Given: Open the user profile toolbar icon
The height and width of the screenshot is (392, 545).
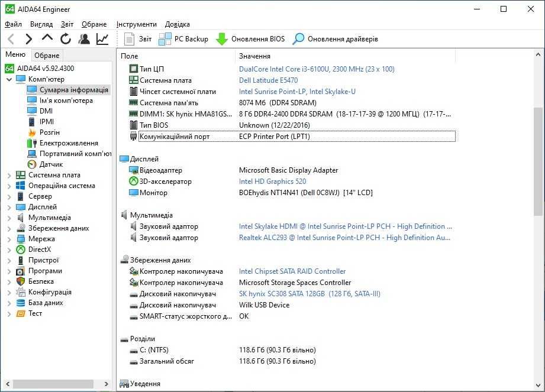Looking at the screenshot, I should [x=84, y=39].
